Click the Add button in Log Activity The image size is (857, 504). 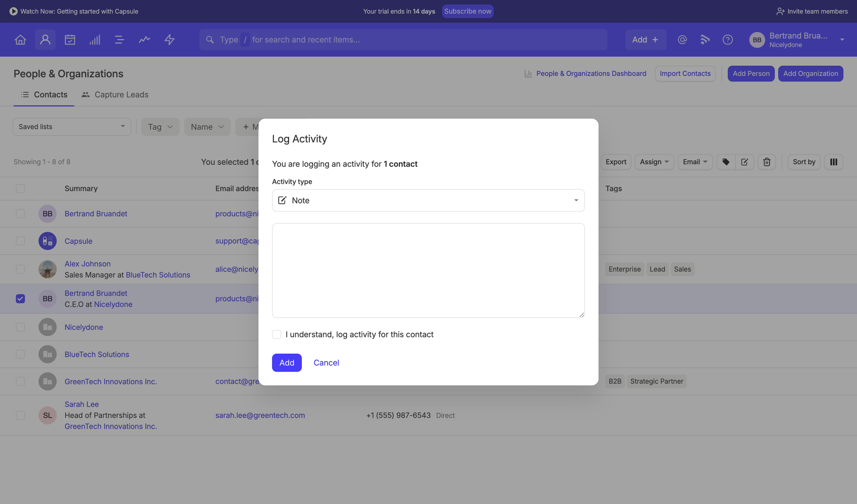click(x=287, y=363)
